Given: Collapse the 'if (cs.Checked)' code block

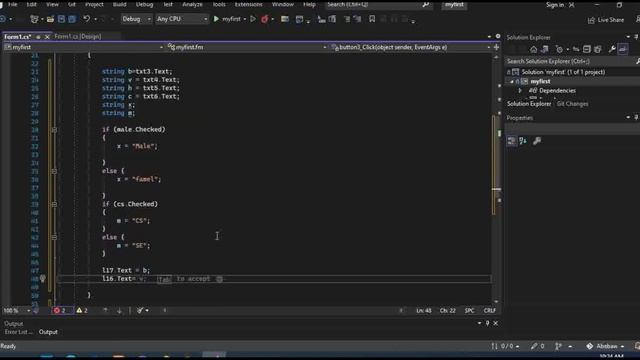Looking at the screenshot, I should (x=54, y=204).
